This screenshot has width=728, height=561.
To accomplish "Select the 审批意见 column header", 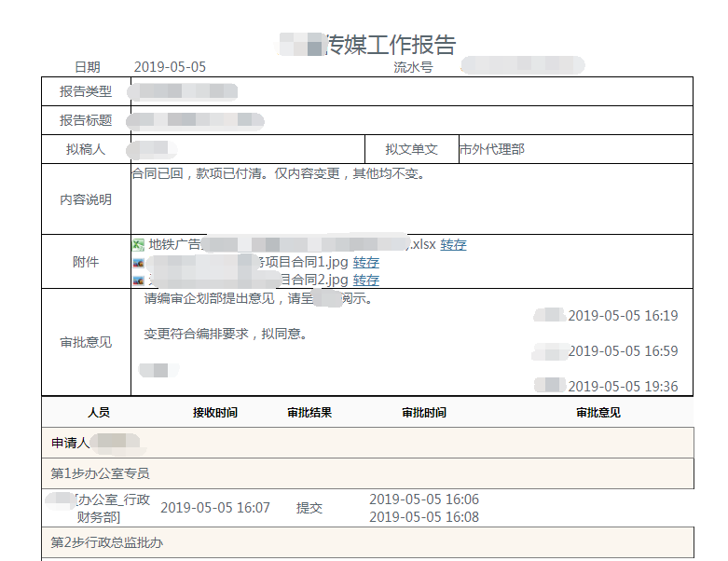I will 598,413.
